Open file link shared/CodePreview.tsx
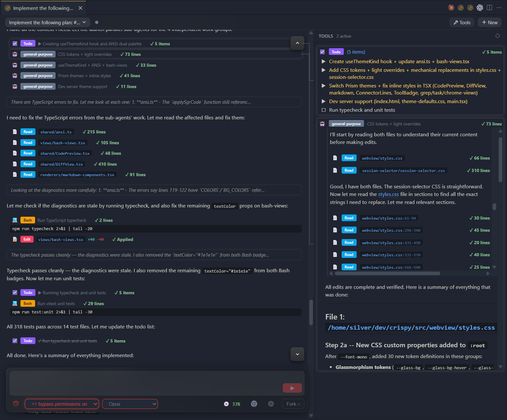The image size is (507, 420). [65, 153]
